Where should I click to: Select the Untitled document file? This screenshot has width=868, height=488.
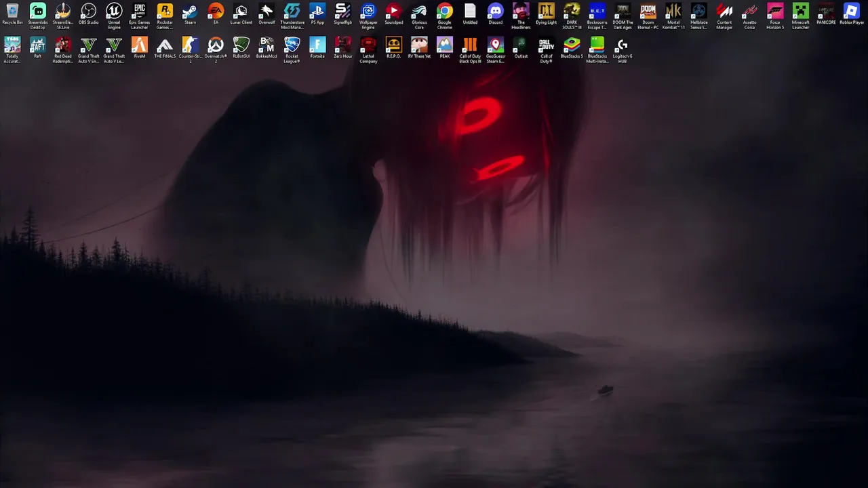470,14
